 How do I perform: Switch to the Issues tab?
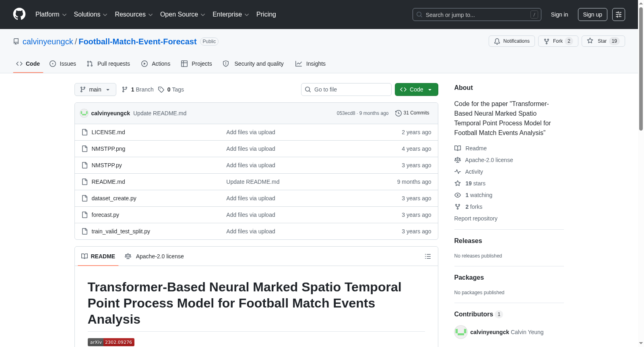(63, 64)
